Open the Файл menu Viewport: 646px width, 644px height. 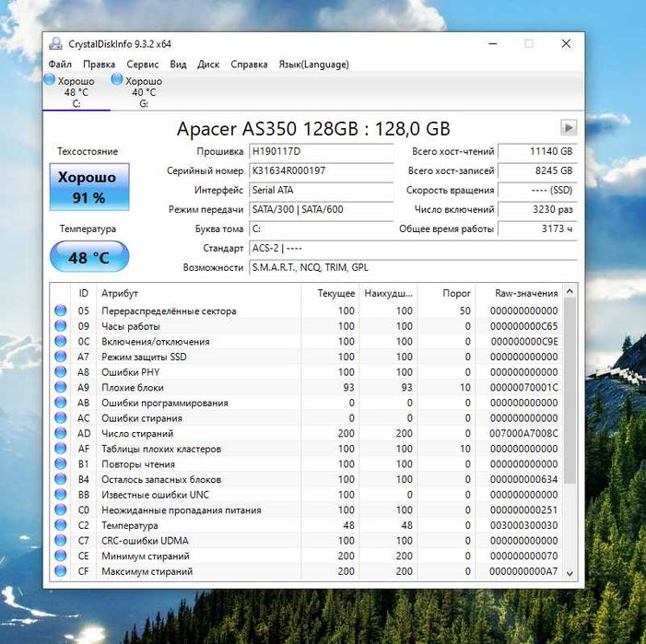tap(60, 64)
